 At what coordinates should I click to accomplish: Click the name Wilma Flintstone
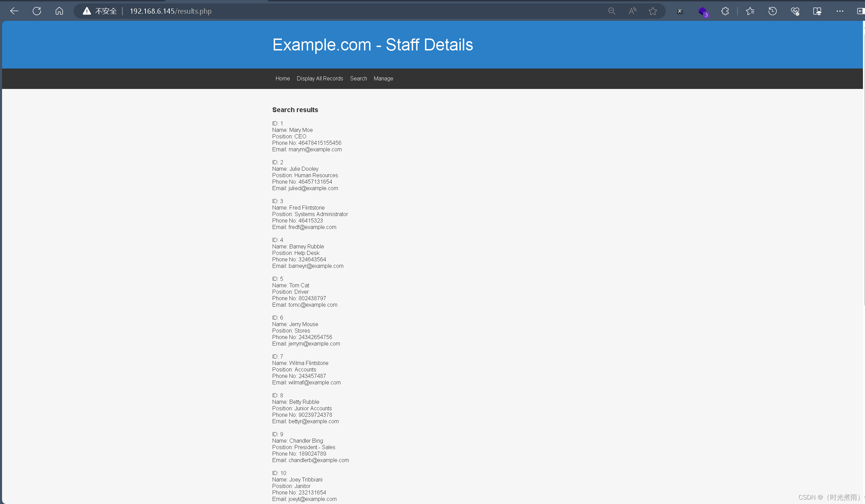(308, 363)
